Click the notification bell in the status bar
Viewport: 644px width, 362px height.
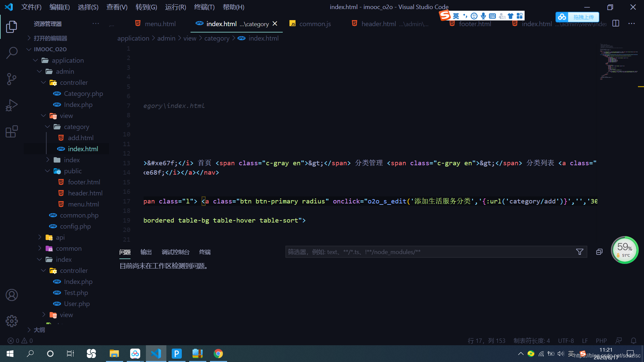tap(634, 341)
